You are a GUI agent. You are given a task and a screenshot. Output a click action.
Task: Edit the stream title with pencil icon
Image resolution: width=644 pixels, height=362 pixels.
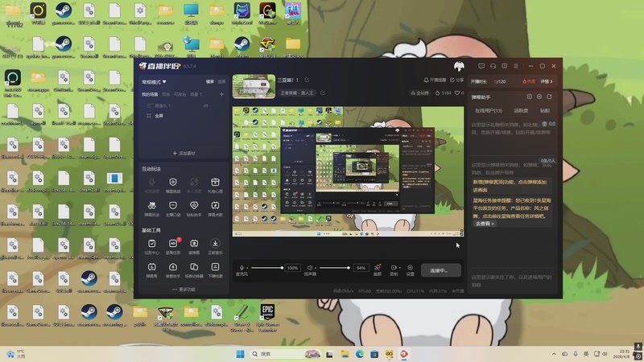[307, 80]
